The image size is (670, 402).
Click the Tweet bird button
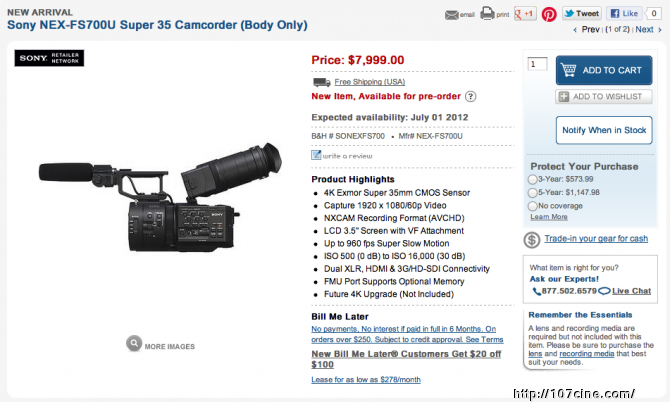pos(582,13)
